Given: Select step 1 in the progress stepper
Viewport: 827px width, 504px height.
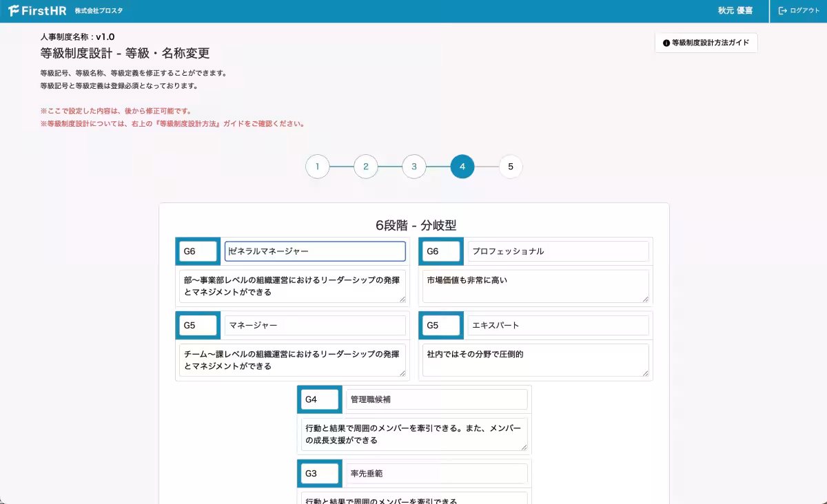Looking at the screenshot, I should click(317, 166).
